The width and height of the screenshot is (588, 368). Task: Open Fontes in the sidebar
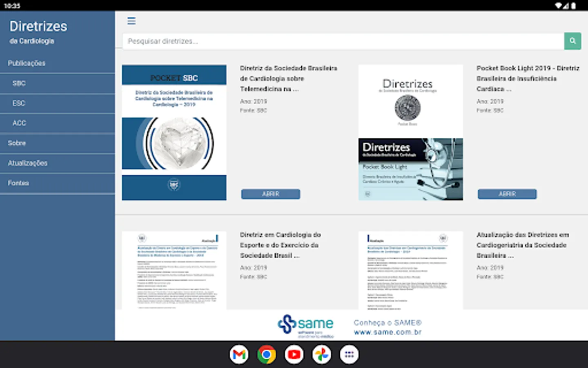57,183
